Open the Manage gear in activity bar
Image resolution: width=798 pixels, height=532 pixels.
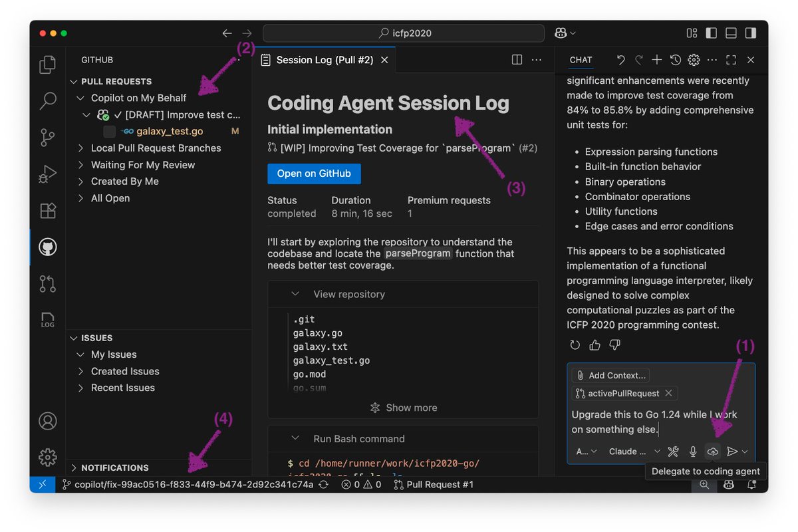(x=47, y=458)
